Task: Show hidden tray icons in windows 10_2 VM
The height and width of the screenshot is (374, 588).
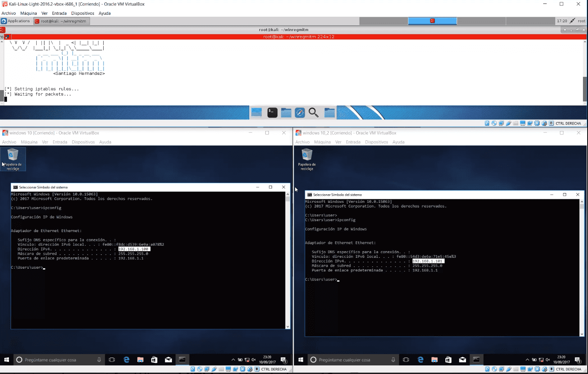Action: click(527, 360)
